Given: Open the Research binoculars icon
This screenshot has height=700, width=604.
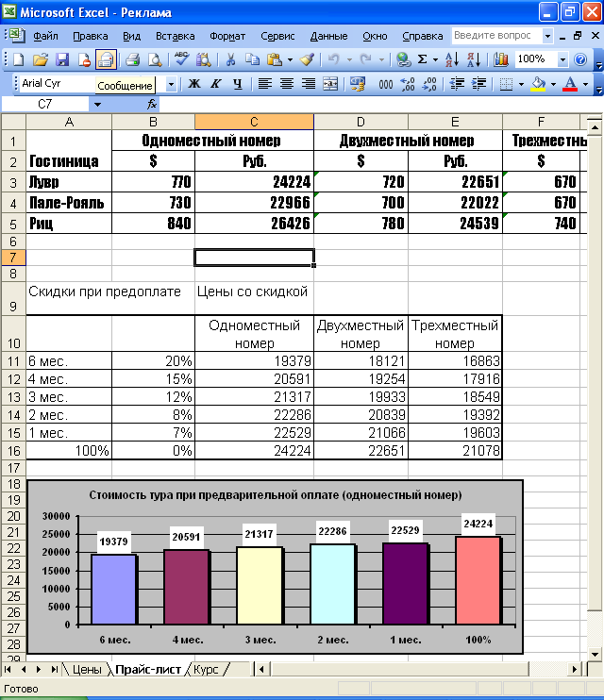Looking at the screenshot, I should pos(203,59).
